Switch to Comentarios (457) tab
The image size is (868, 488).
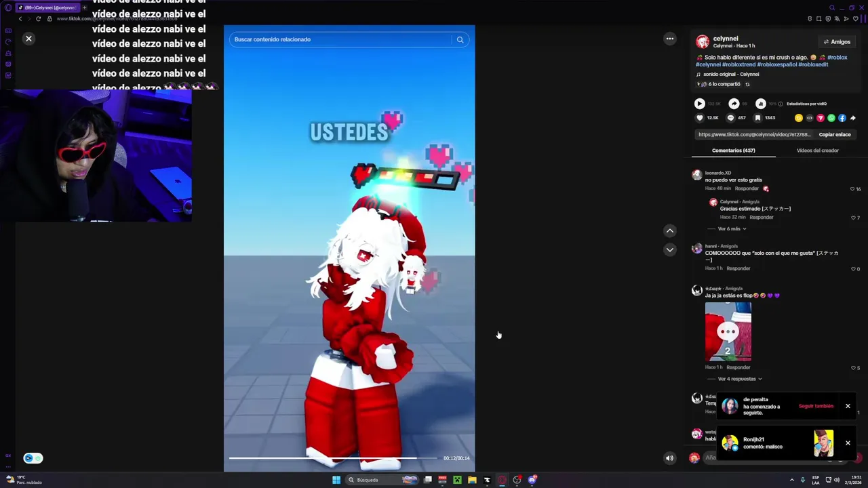[733, 150]
